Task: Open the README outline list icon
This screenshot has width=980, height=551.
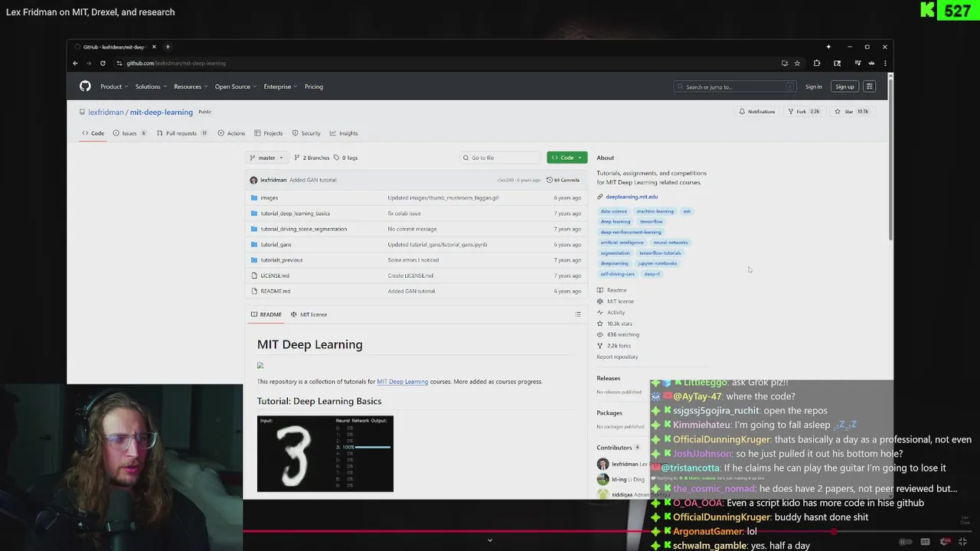Action: (x=578, y=315)
